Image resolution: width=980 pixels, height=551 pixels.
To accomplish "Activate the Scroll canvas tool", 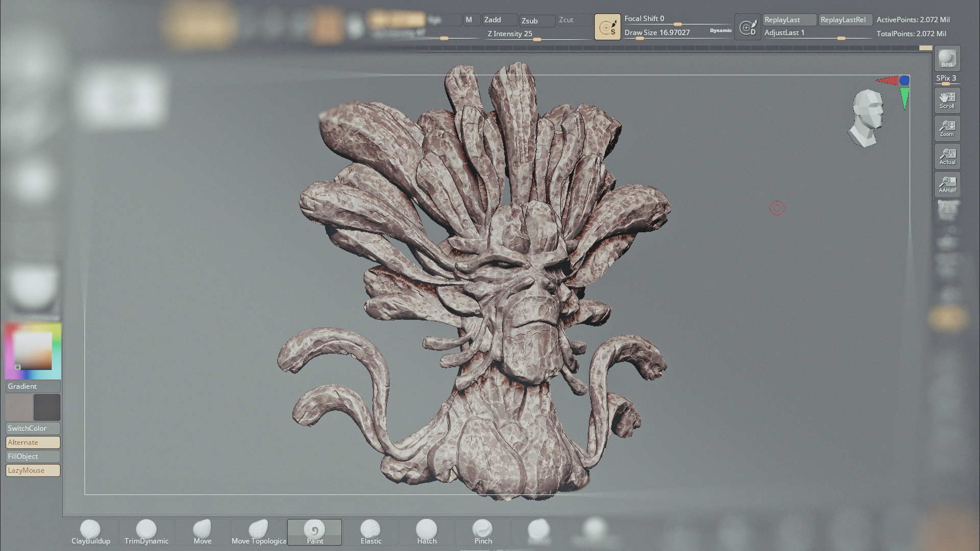I will pos(947,100).
